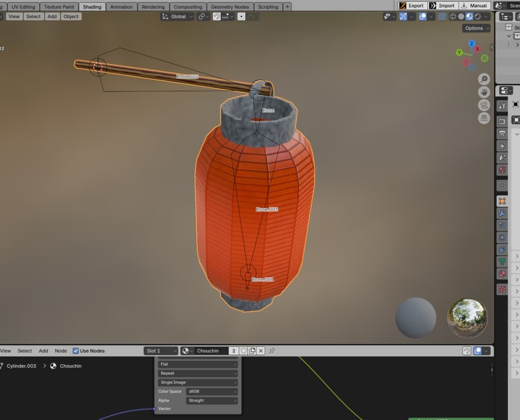Open the Render properties tab icon
Screen dimensions: 520x420
pos(502,121)
